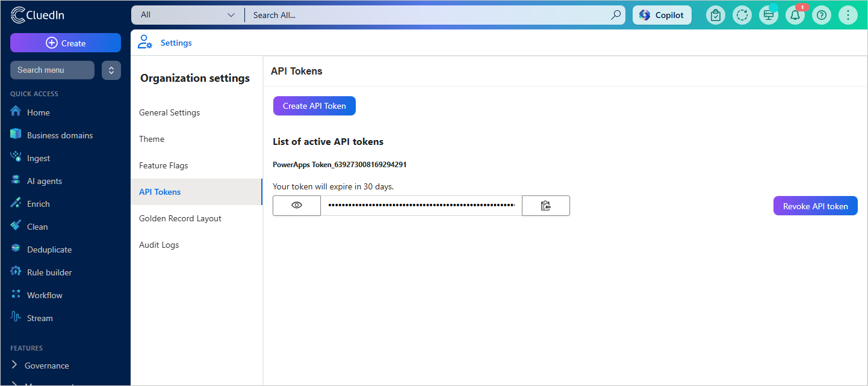868x386 pixels.
Task: Click the Rule builder gear icon
Action: 16,272
